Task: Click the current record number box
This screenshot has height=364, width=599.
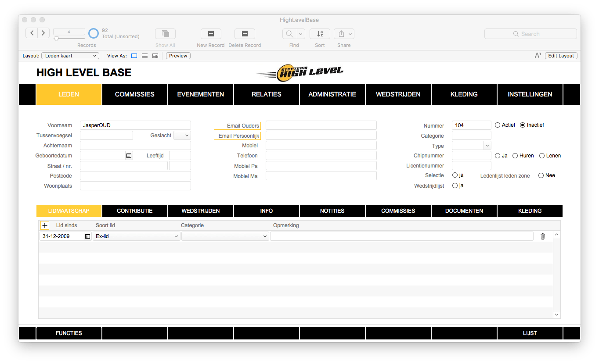Action: tap(69, 32)
